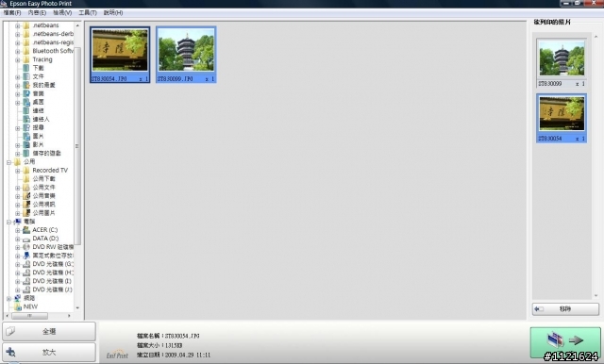The height and width of the screenshot is (364, 604).
Task: Select the 我的最愛 favorites icon
Action: click(x=26, y=85)
